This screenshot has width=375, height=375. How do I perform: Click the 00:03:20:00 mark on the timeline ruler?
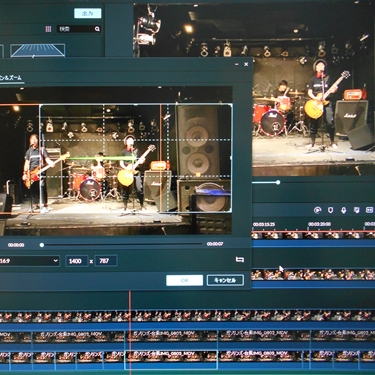(319, 224)
